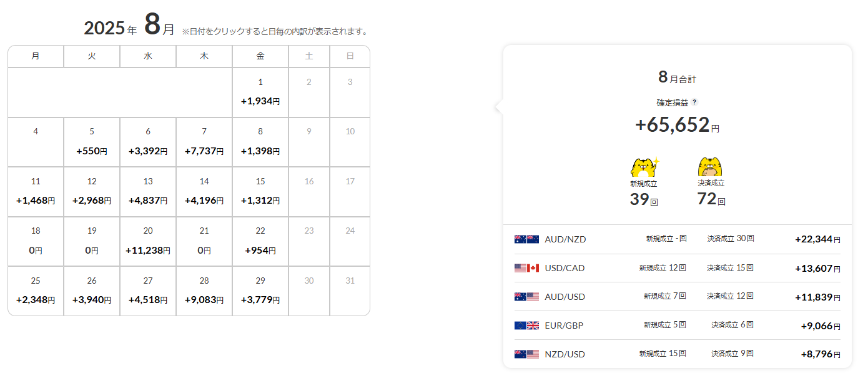Click the 金 weekday column header
Viewport: 868px width, 383px height.
tap(260, 56)
